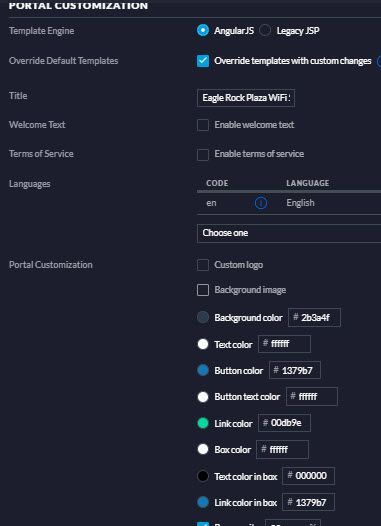Enable terms of service checkbox
381x526 pixels.
pyautogui.click(x=203, y=154)
